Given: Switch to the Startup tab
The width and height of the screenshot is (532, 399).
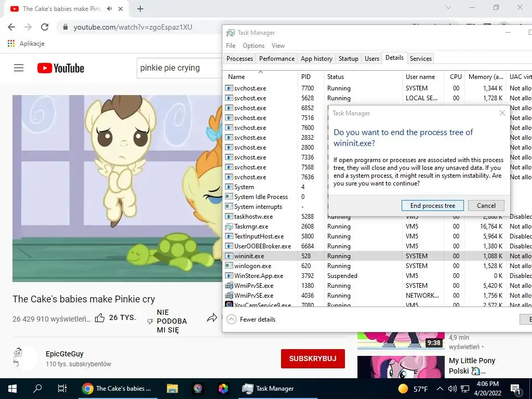Looking at the screenshot, I should click(349, 59).
